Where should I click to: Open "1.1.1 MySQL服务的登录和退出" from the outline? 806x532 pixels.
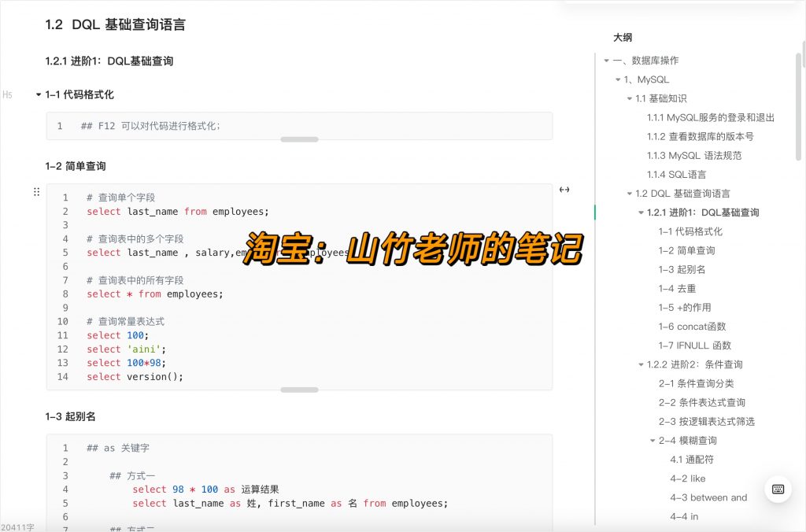click(x=712, y=117)
